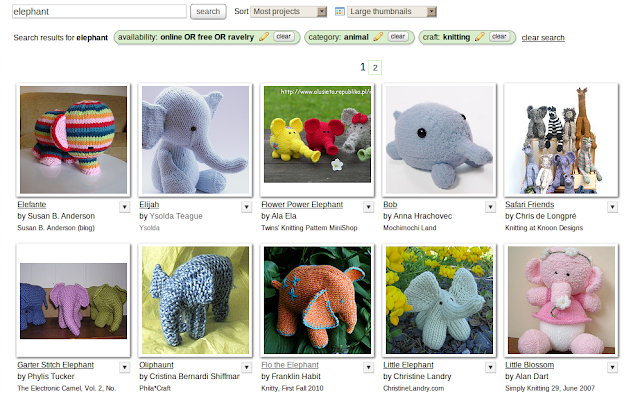Open Elijah pattern options dropdown arrow
The image size is (640, 399).
(247, 207)
